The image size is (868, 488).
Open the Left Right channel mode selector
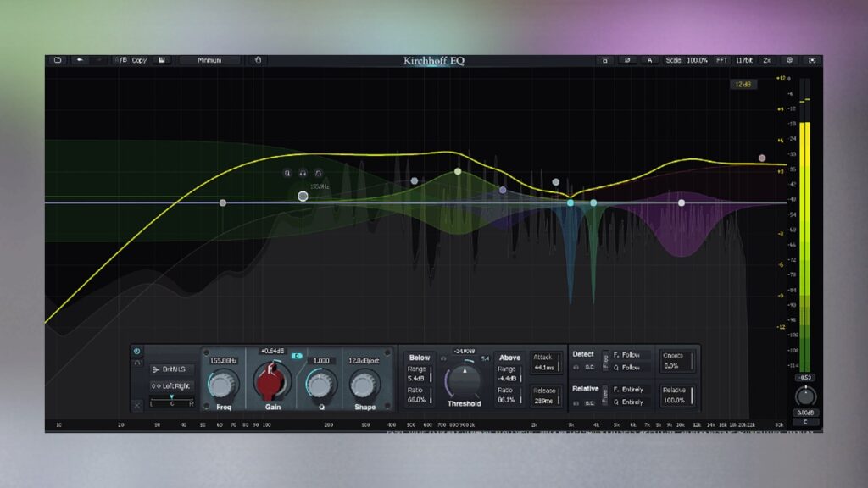point(171,386)
